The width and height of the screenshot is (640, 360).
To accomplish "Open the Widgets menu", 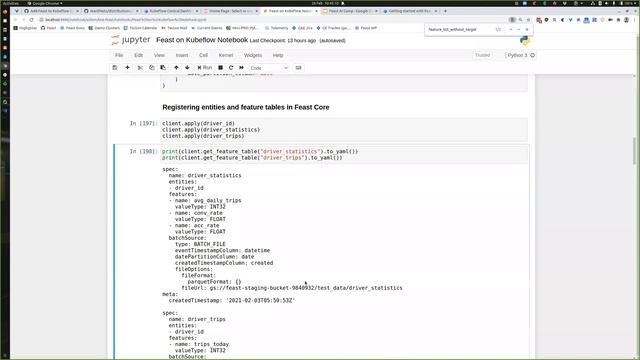I will click(x=253, y=55).
